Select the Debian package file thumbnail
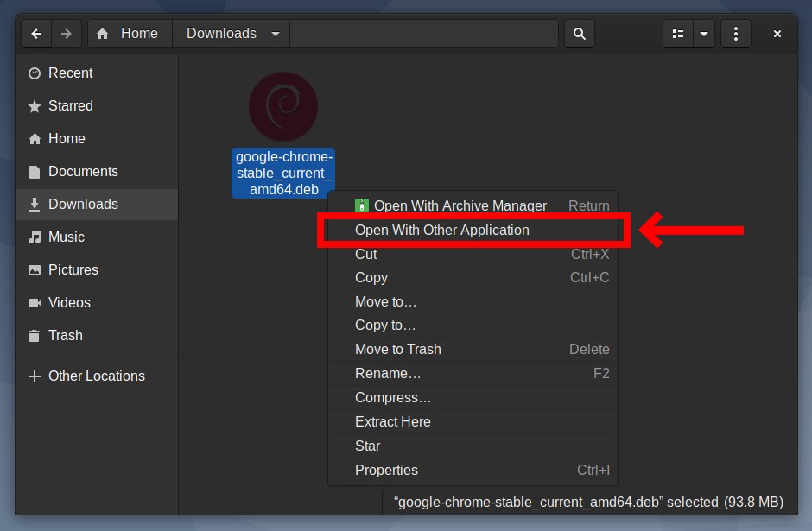Viewport: 812px width, 531px height. (x=283, y=106)
